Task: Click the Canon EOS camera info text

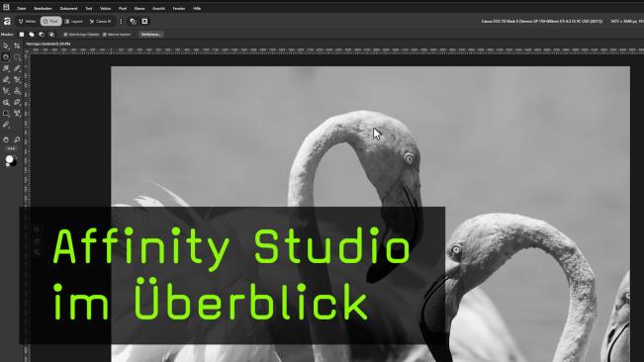Action: [x=541, y=22]
